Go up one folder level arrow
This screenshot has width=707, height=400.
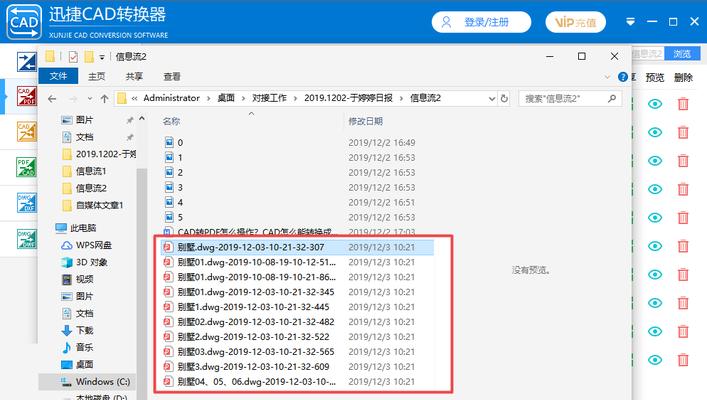(x=105, y=98)
